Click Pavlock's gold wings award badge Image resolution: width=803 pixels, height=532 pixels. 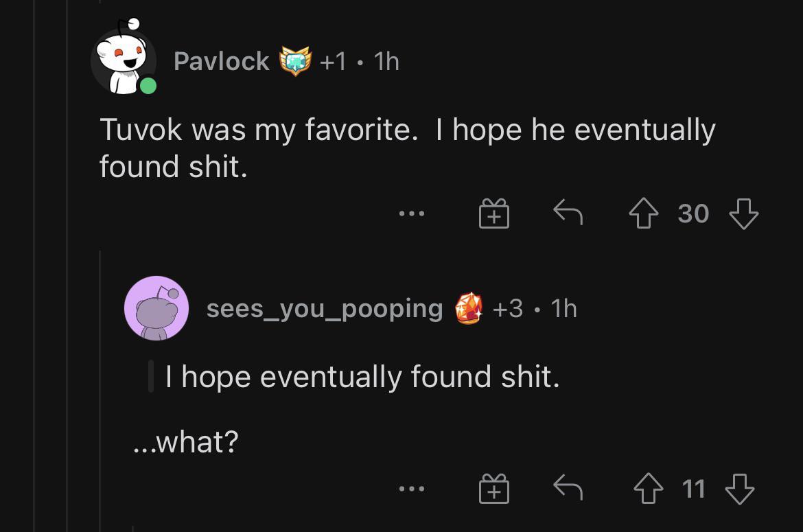tap(294, 60)
